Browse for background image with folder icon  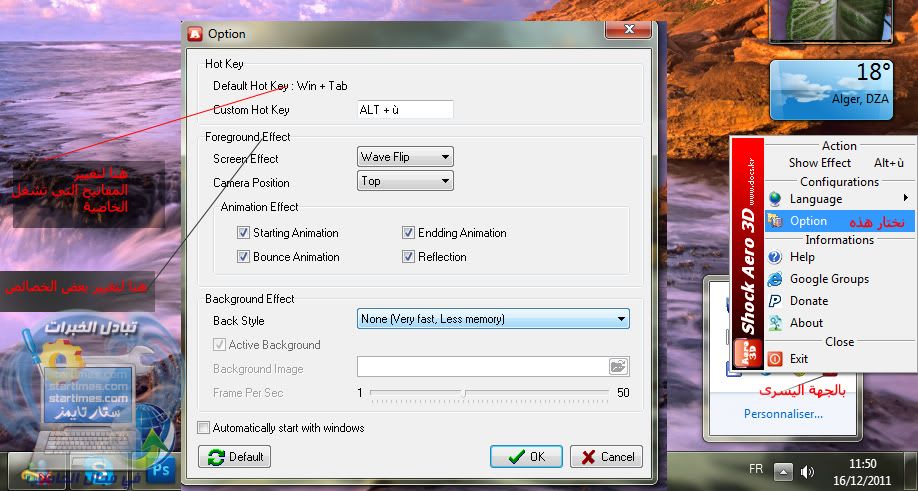(x=618, y=367)
